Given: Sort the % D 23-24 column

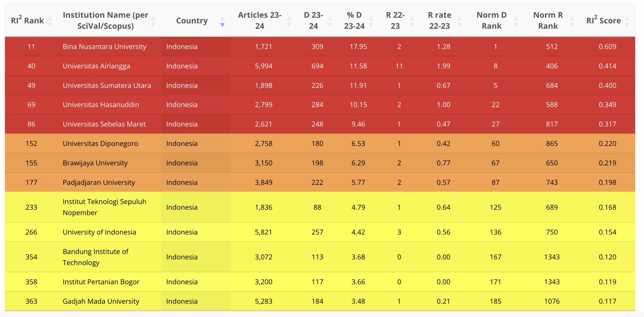Looking at the screenshot, I should pos(371,22).
